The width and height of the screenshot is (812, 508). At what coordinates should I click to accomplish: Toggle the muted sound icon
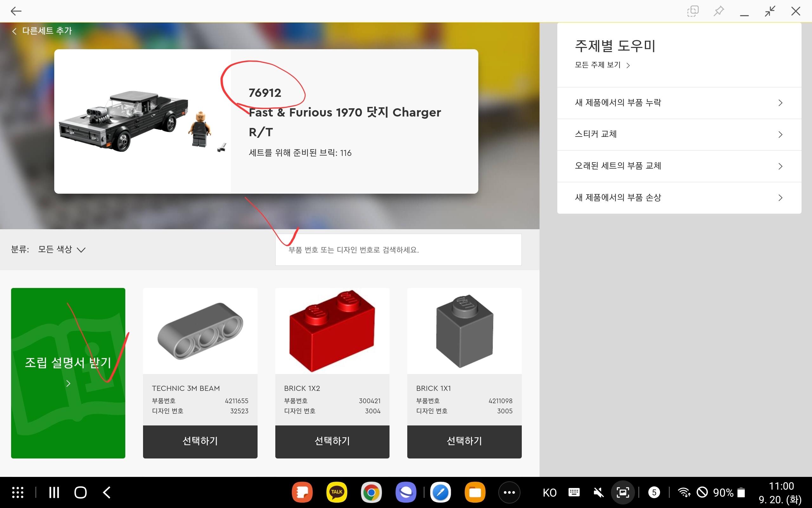point(599,492)
